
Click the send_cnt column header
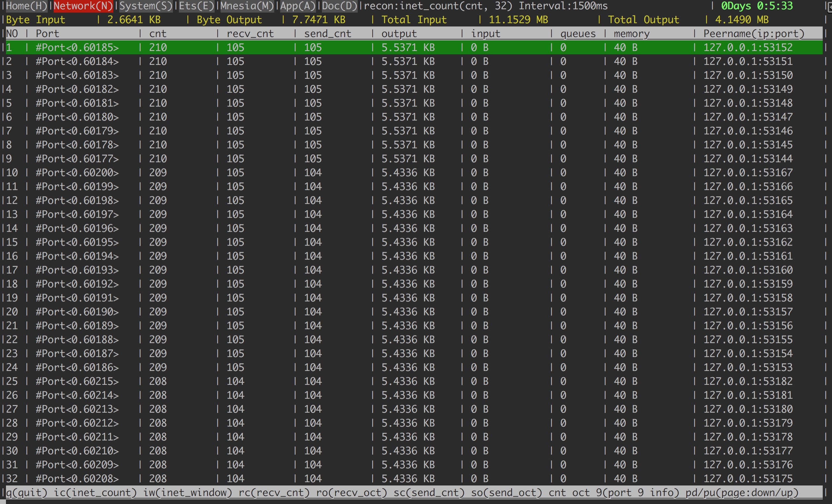coord(328,34)
